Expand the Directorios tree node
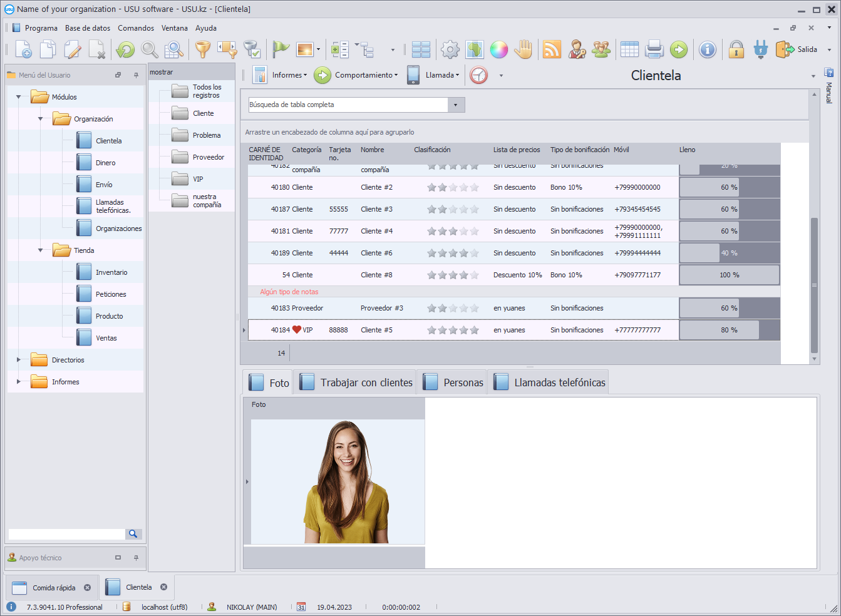Image resolution: width=841 pixels, height=616 pixels. (x=19, y=360)
